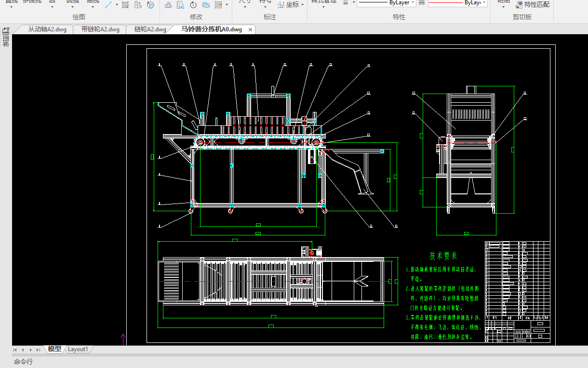Click the 坐标 coordinate dimension icon
This screenshot has width=588, height=368.
(281, 5)
